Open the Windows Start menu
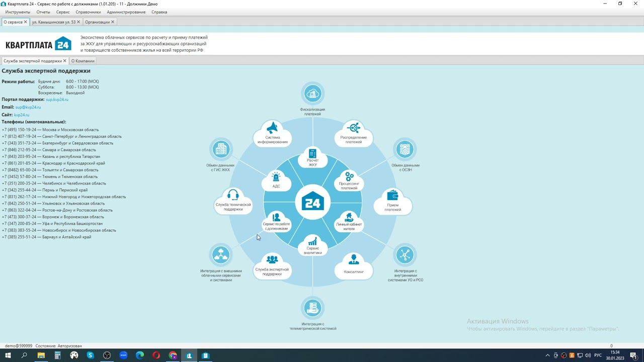 [x=8, y=355]
